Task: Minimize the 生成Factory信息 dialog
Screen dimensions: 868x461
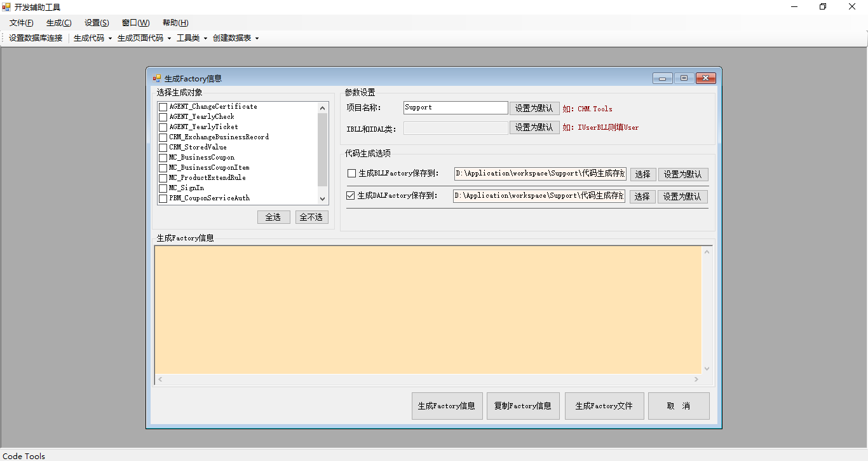Action: tap(662, 78)
